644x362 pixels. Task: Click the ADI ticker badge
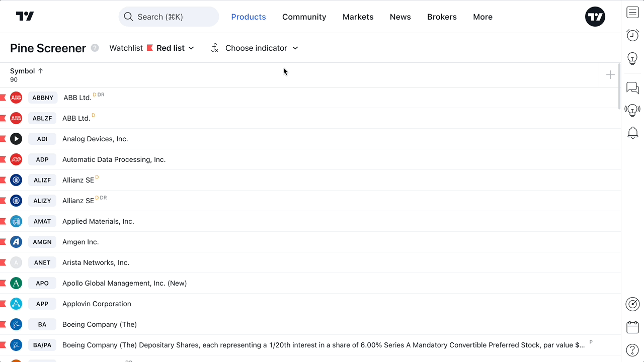[x=42, y=139]
